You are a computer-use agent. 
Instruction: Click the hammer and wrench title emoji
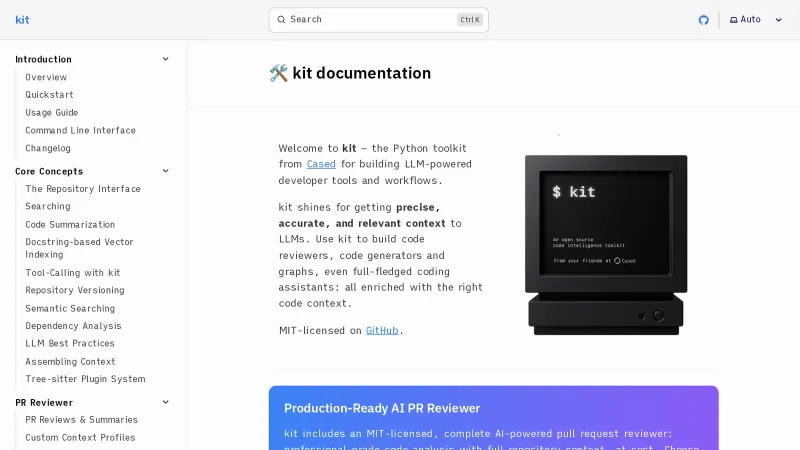(278, 74)
